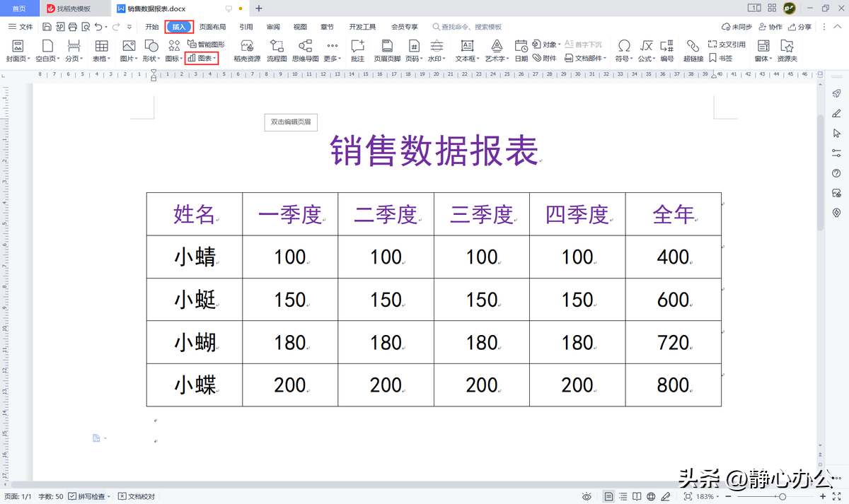Image resolution: width=849 pixels, height=504 pixels.
Task: Click the table cell containing 720
Action: click(673, 343)
